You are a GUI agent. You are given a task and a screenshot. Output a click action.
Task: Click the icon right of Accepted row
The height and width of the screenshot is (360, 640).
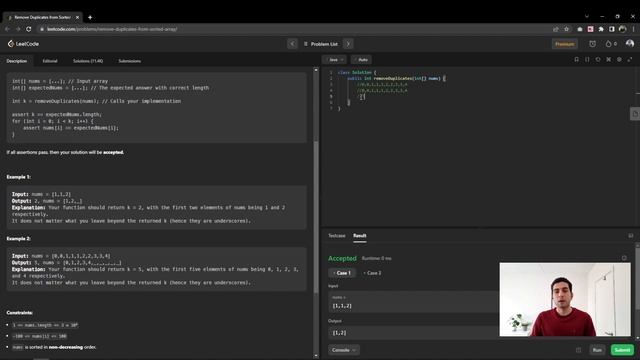624,258
